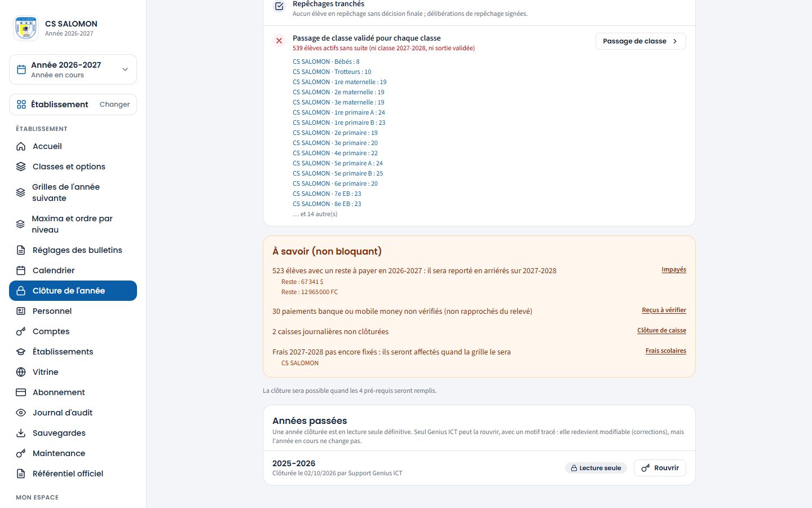Viewport: 812px width, 508px height.
Task: Click the calendar icon for Calendrier
Action: [21, 270]
